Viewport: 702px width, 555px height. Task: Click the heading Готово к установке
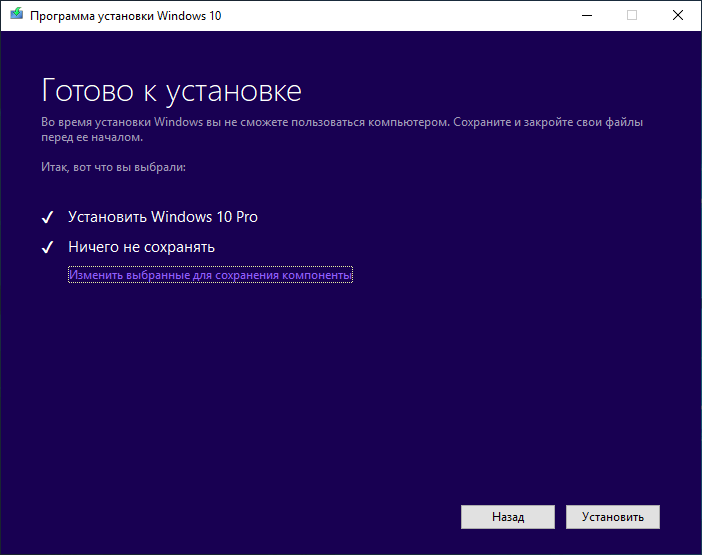coord(171,92)
